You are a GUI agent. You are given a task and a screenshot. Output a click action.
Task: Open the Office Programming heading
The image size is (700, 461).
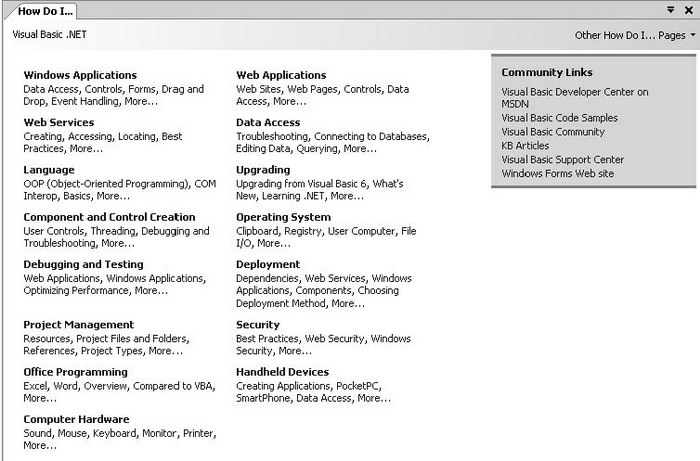[75, 372]
